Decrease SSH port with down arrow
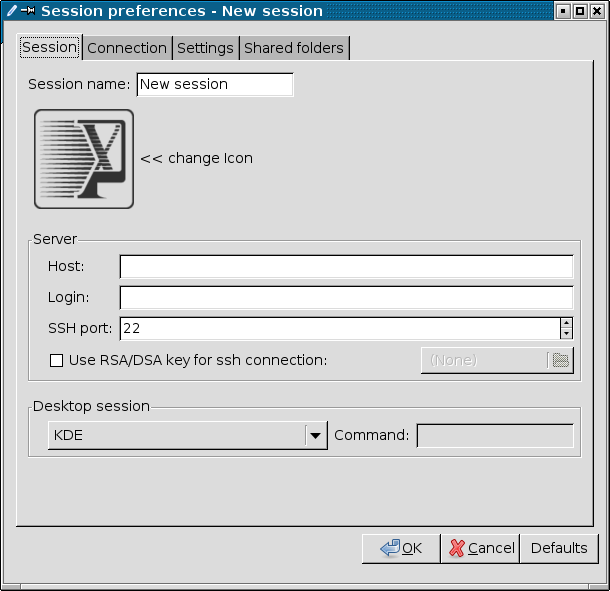Screen dimensions: 610x591 point(566,334)
